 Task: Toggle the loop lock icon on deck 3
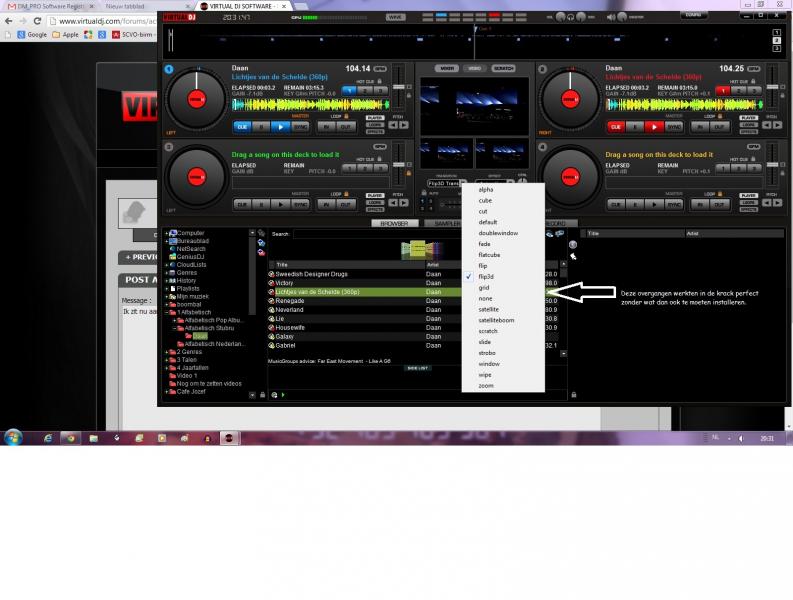(x=346, y=194)
